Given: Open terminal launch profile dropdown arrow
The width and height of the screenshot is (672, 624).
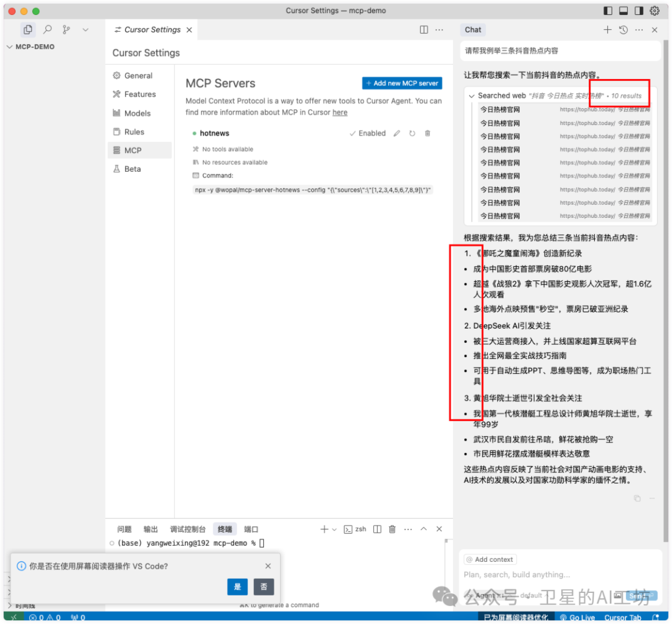Looking at the screenshot, I should (x=334, y=529).
